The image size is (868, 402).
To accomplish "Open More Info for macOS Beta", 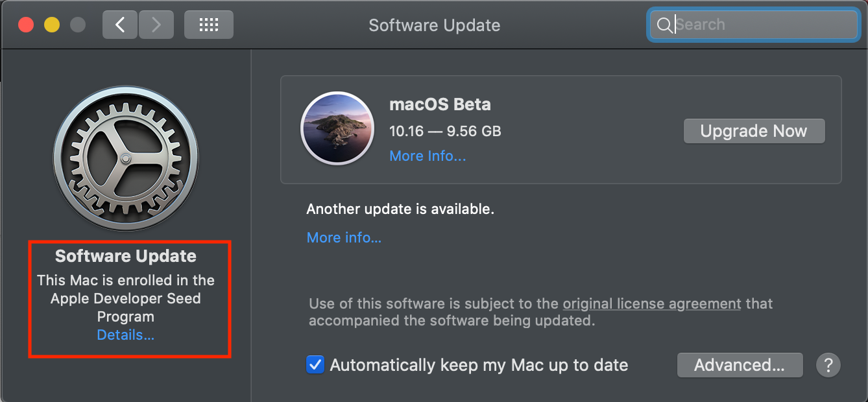I will point(428,156).
